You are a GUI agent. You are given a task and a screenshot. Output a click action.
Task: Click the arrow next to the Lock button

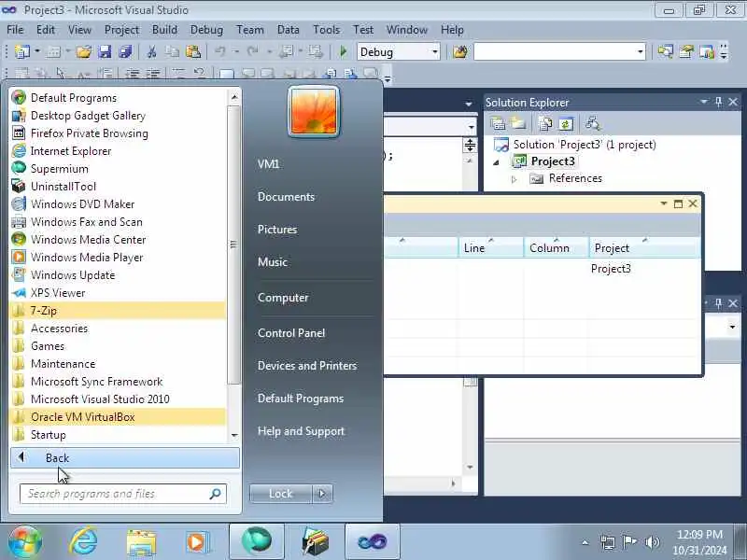coord(322,494)
